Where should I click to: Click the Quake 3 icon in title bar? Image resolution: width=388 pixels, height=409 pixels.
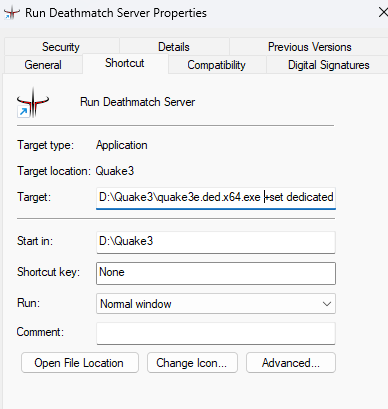point(12,13)
